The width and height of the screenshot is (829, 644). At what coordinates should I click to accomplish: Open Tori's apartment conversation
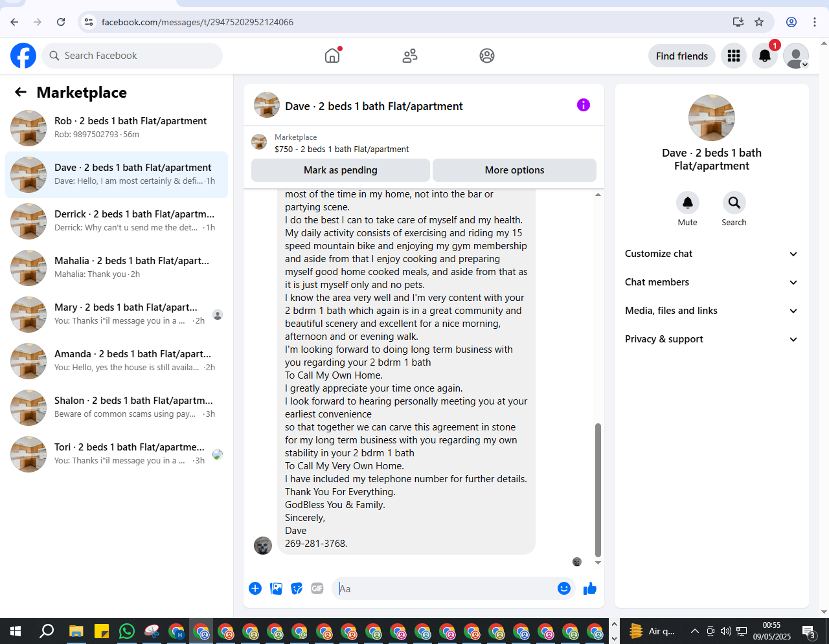(x=117, y=454)
